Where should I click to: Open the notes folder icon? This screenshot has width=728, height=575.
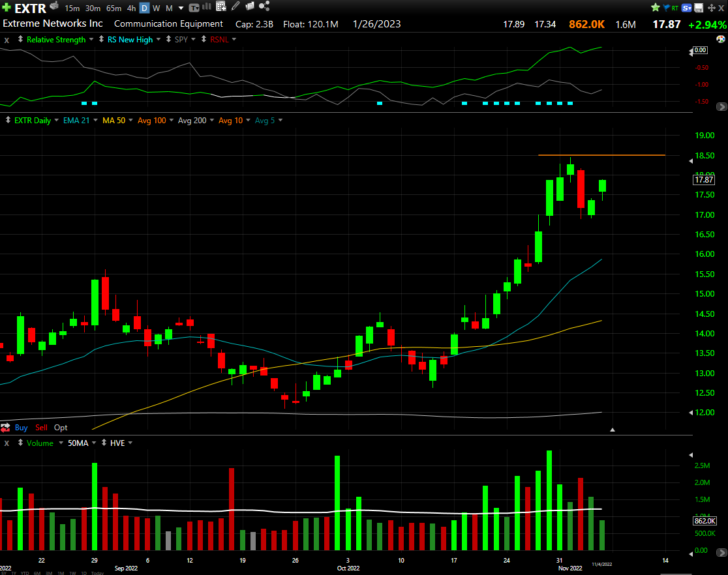(250, 6)
